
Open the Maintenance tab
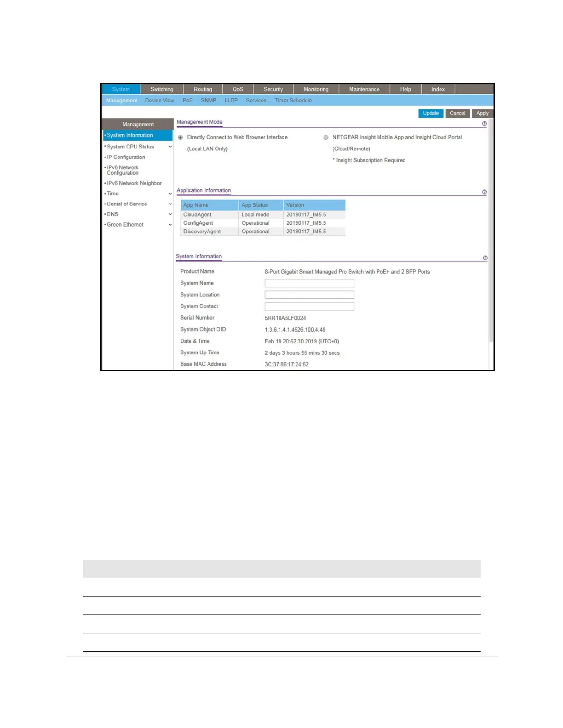[364, 89]
